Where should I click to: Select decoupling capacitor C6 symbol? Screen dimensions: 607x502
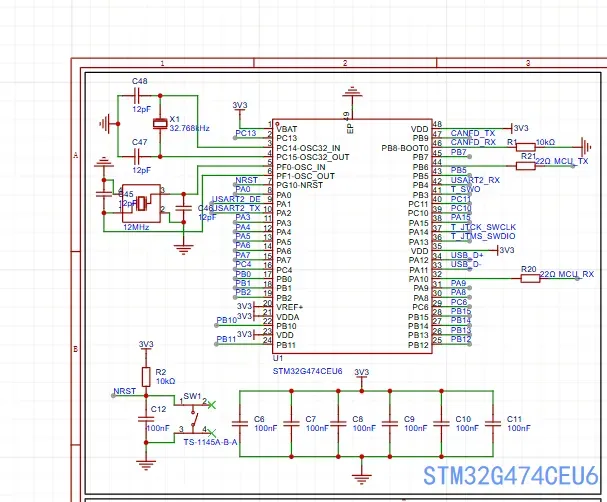coord(240,424)
